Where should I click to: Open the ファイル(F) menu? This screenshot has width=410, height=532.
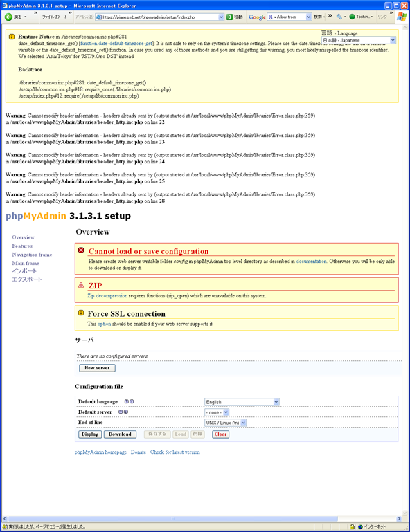51,17
